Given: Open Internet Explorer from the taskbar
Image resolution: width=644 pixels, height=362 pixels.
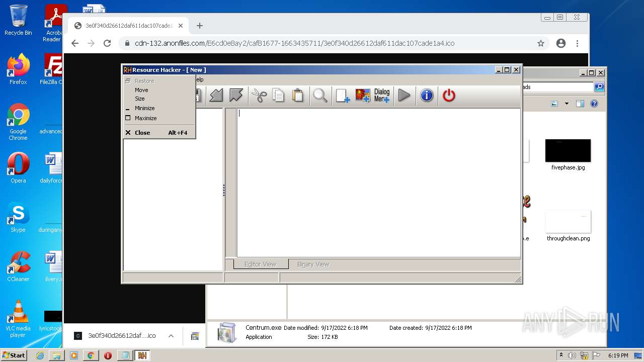Looking at the screenshot, I should (x=40, y=355).
